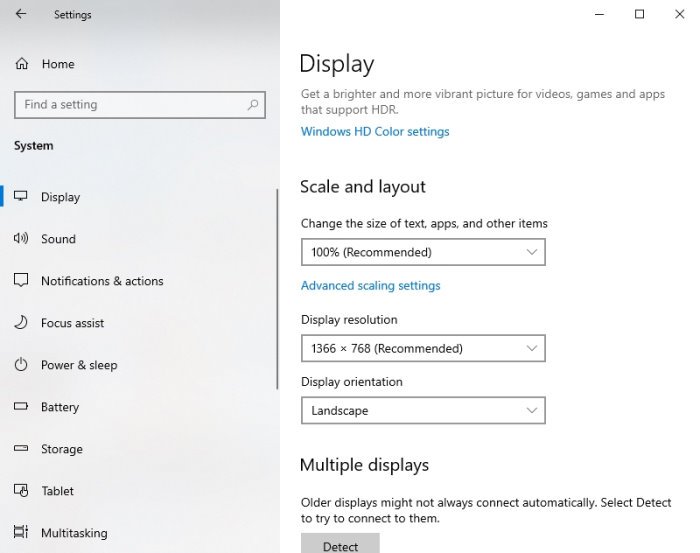This screenshot has height=553, width=700.
Task: Select the Sound speaker icon
Action: (x=21, y=238)
